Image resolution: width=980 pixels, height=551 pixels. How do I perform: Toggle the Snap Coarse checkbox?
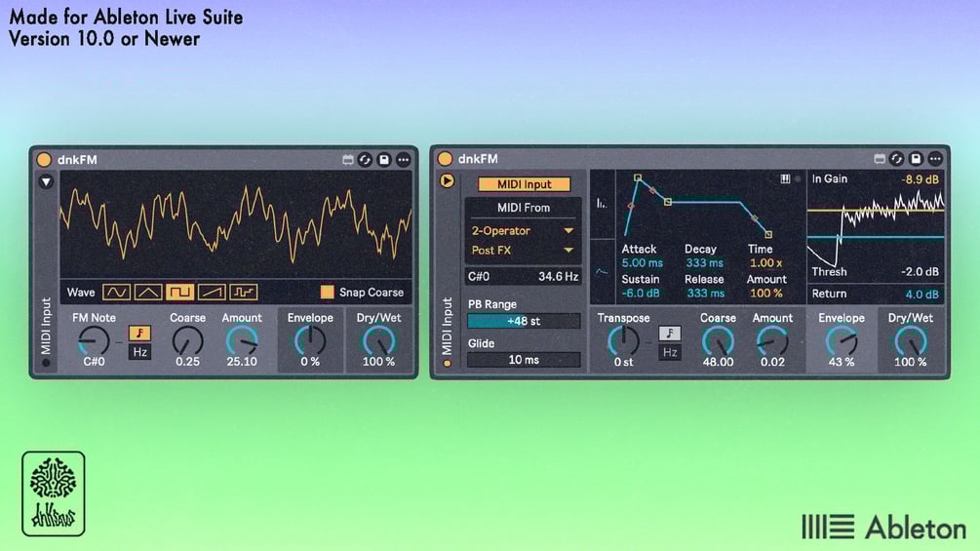click(327, 292)
